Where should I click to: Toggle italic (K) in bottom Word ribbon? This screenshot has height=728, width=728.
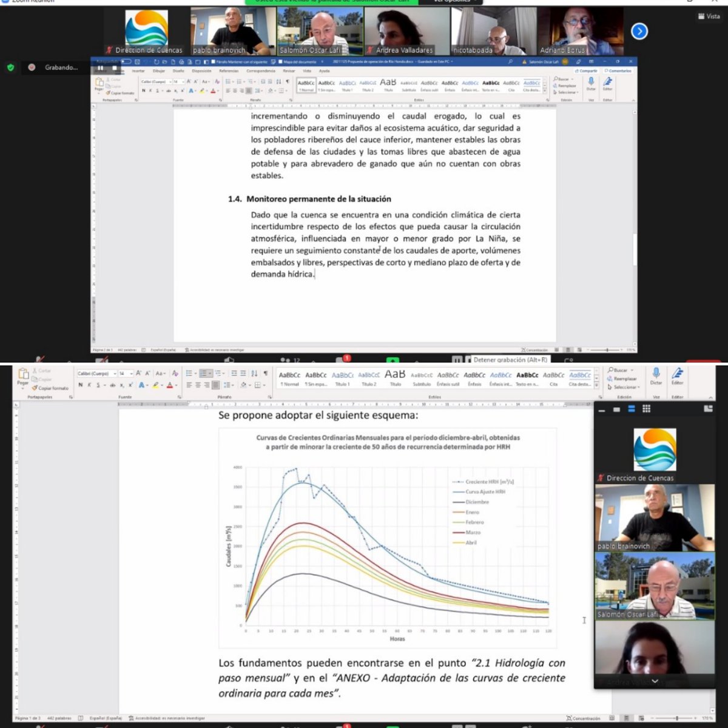pyautogui.click(x=89, y=385)
